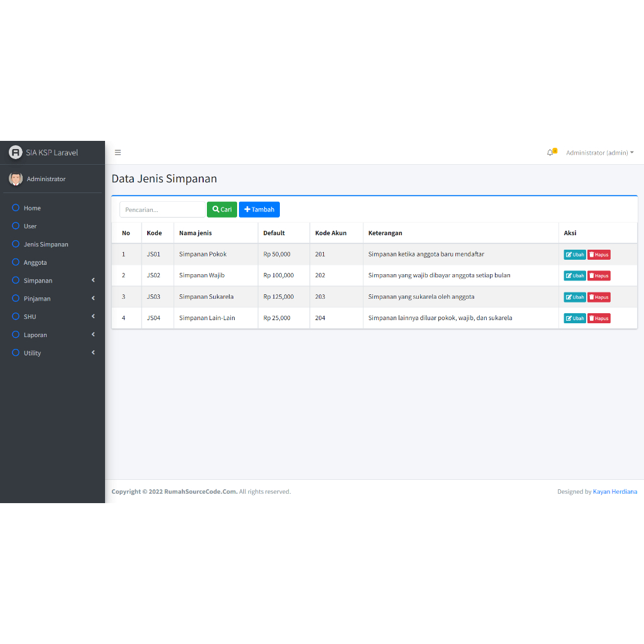The width and height of the screenshot is (644, 644).
Task: Click Ubah edit button for Simpanan Pokok
Action: pos(575,255)
